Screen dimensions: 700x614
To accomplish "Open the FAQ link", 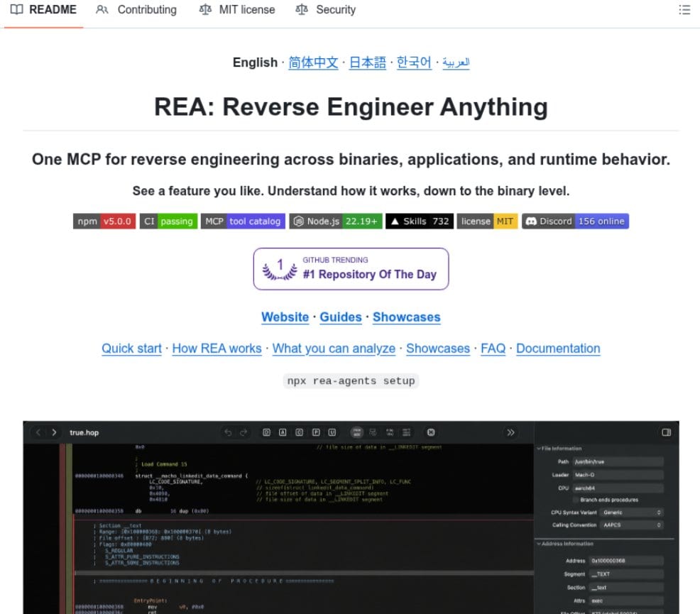I will [x=493, y=349].
